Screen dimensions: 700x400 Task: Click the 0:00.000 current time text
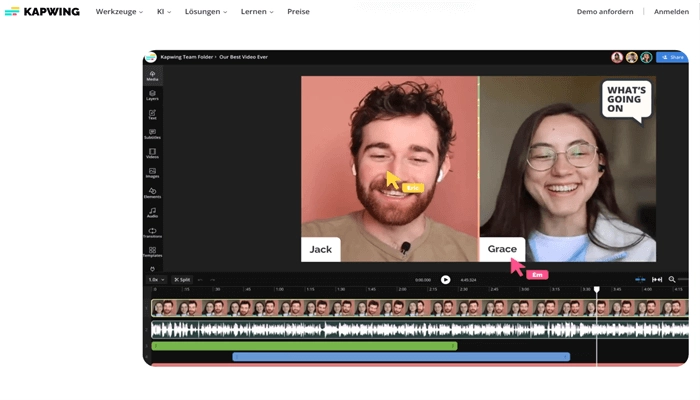[423, 280]
